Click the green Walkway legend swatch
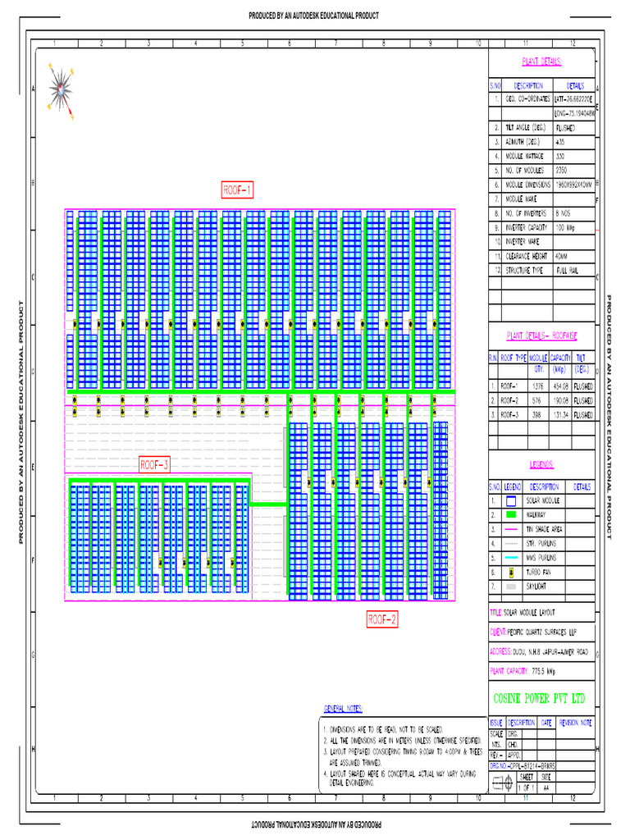 [511, 515]
